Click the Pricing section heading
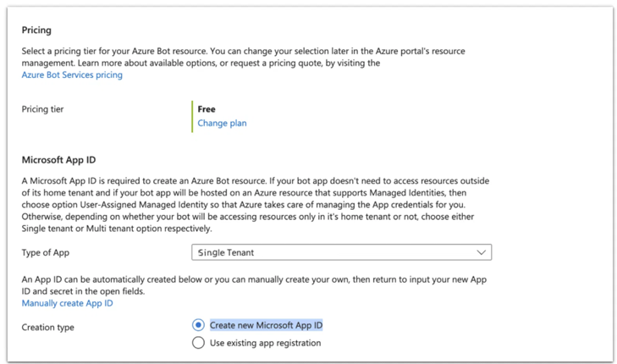Viewport: 617px width, 364px height. pos(36,30)
